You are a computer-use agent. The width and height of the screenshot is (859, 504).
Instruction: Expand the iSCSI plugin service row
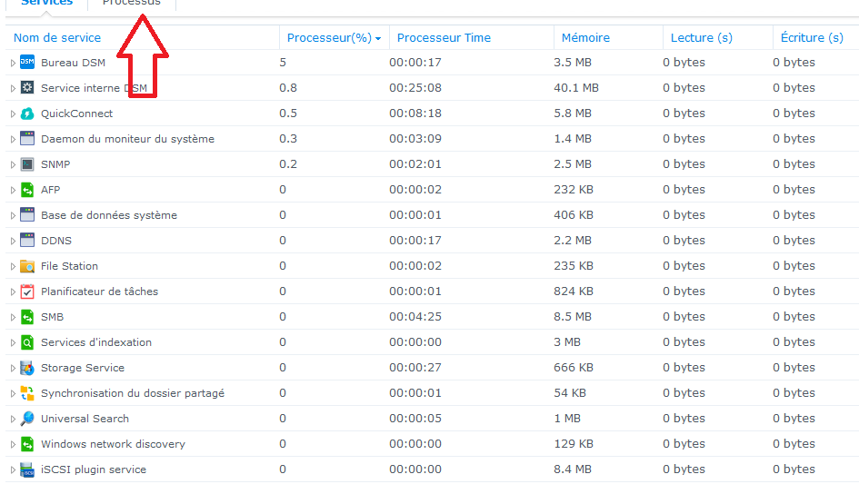point(13,470)
